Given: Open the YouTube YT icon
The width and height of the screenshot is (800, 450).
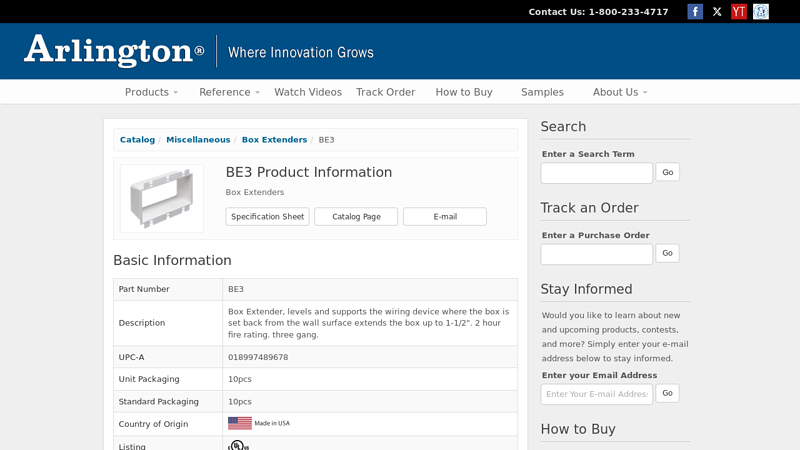Looking at the screenshot, I should coord(739,12).
